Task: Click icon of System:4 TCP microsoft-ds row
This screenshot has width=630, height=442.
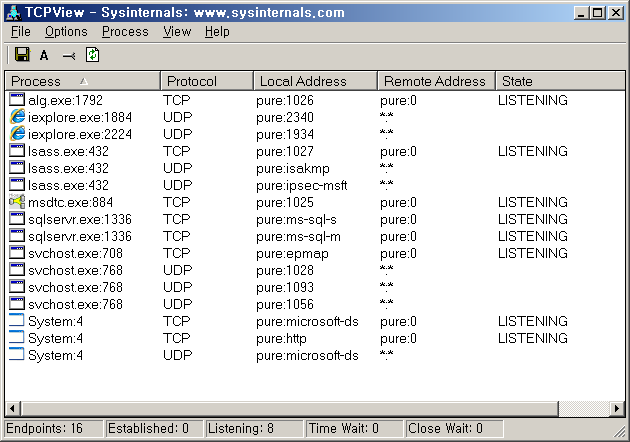Action: 17,321
